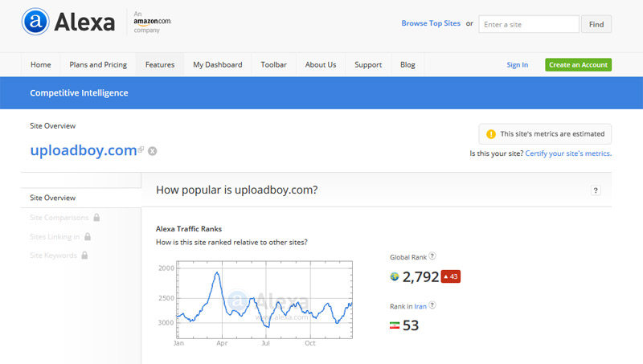Click Global Rank help question mark

point(432,256)
